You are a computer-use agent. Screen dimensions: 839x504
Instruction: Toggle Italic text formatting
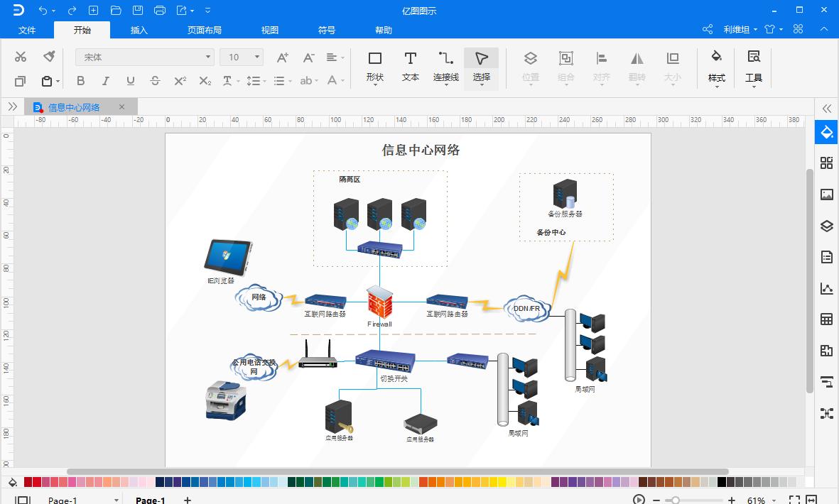(x=105, y=81)
